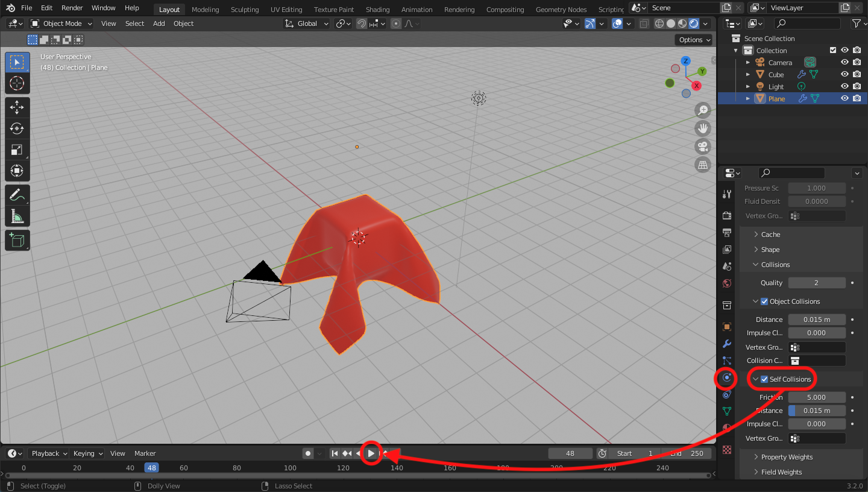868x492 pixels.
Task: Open the Object Mode dropdown
Action: coord(61,24)
